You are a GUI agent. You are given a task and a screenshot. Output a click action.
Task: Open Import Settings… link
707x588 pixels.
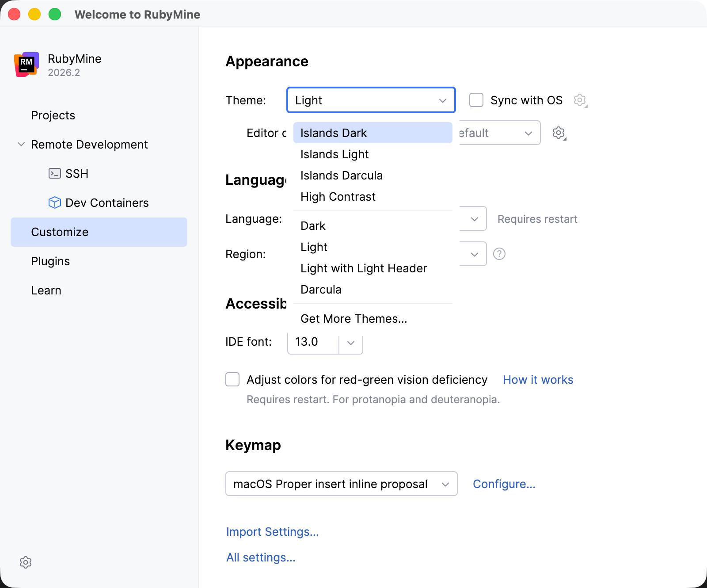click(x=272, y=531)
